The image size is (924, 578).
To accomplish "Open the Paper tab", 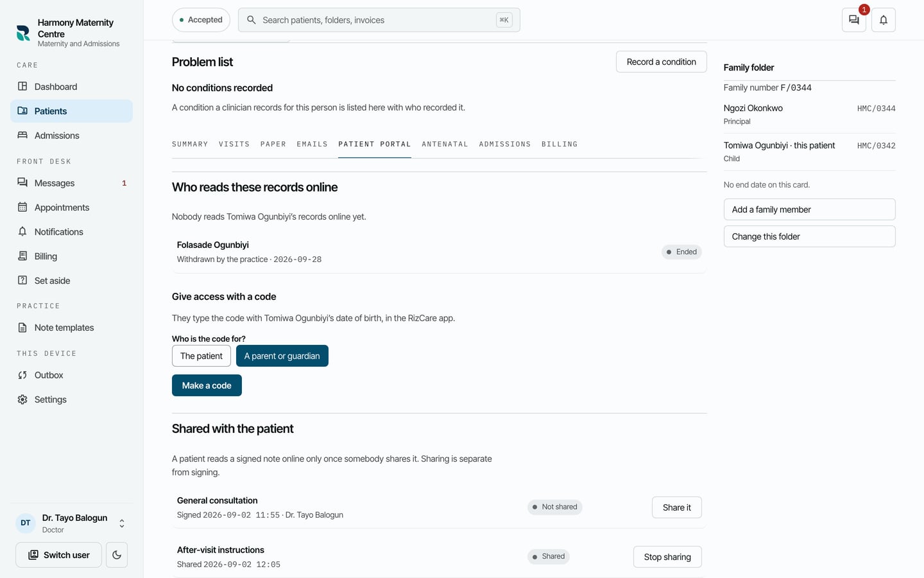I will point(273,144).
